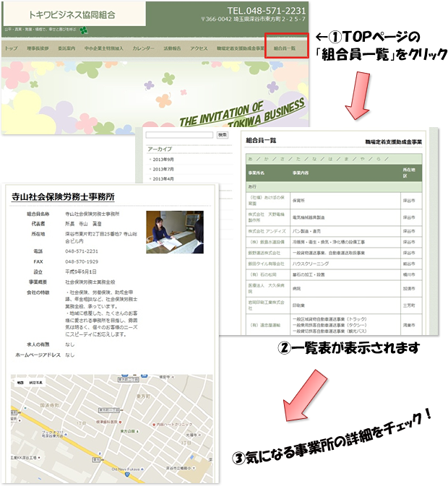Click the 検索 search button
Viewport: 448px width, 486px height.
click(x=223, y=135)
